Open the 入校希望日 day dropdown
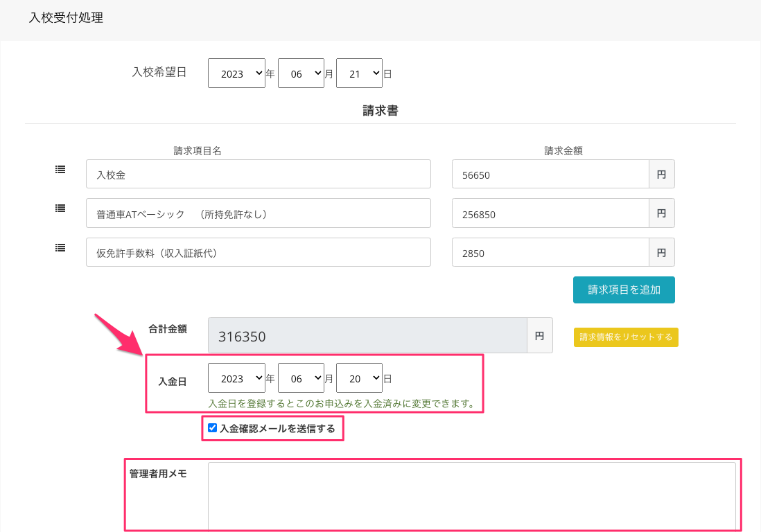The image size is (761, 532). pos(359,73)
